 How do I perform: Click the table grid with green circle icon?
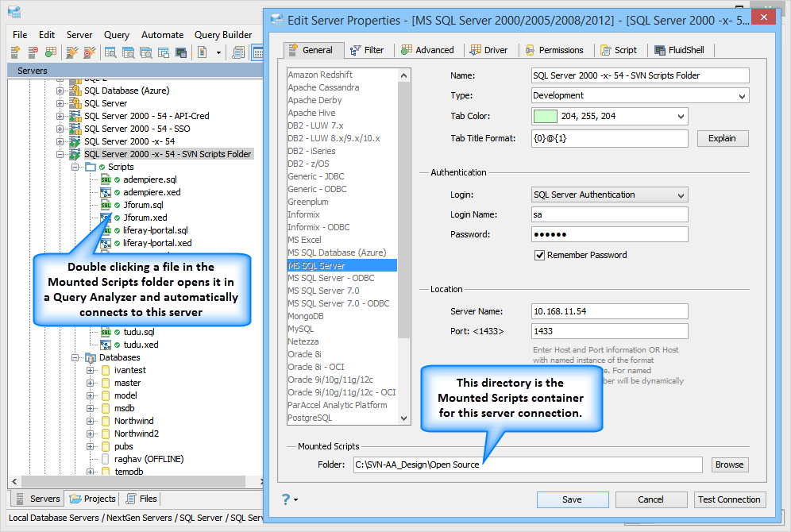pos(51,52)
